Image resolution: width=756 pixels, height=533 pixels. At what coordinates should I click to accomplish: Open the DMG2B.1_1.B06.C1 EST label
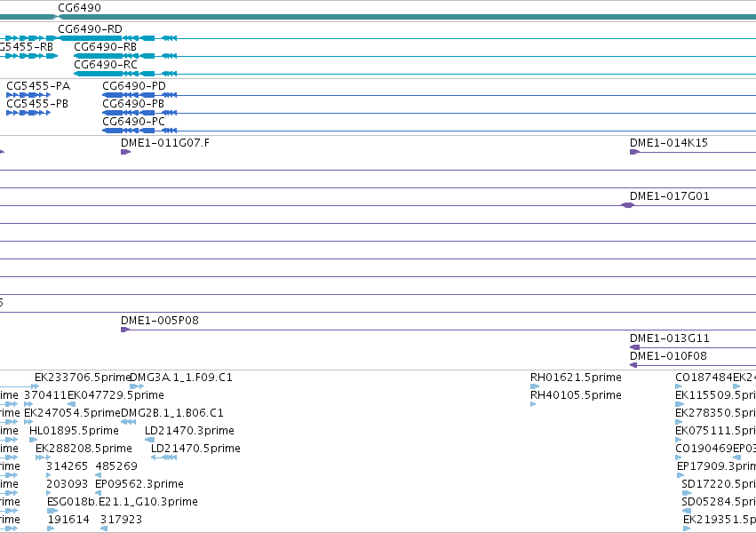pyautogui.click(x=172, y=413)
